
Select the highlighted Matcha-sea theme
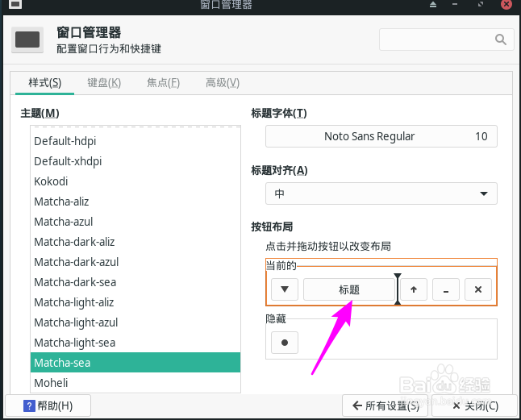point(135,363)
